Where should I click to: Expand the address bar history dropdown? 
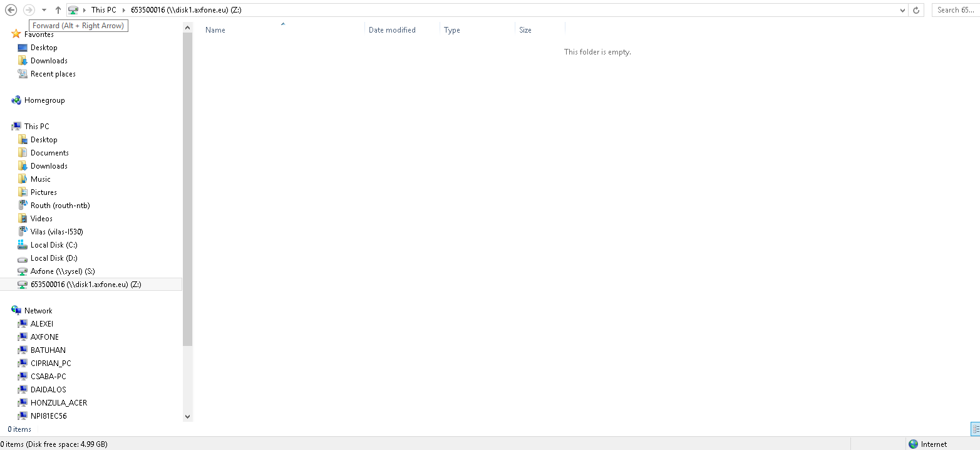(x=902, y=10)
